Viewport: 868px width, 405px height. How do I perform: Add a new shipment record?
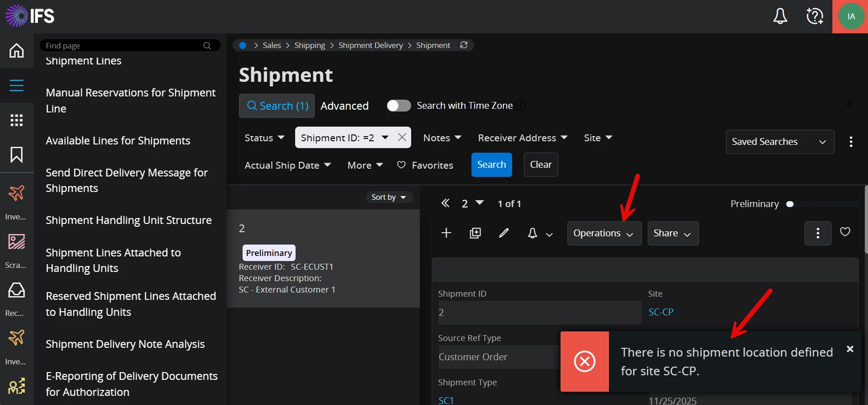[x=446, y=233]
